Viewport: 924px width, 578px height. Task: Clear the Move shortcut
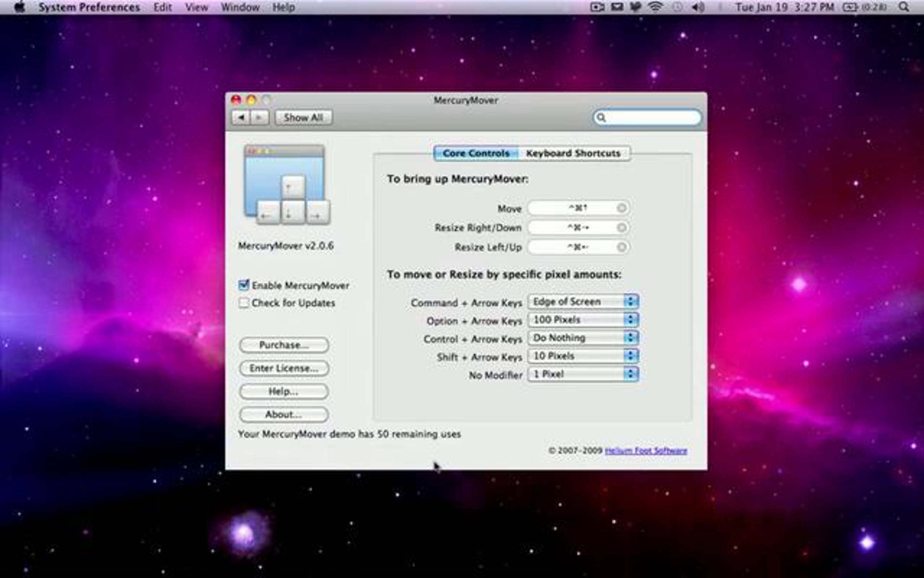621,208
